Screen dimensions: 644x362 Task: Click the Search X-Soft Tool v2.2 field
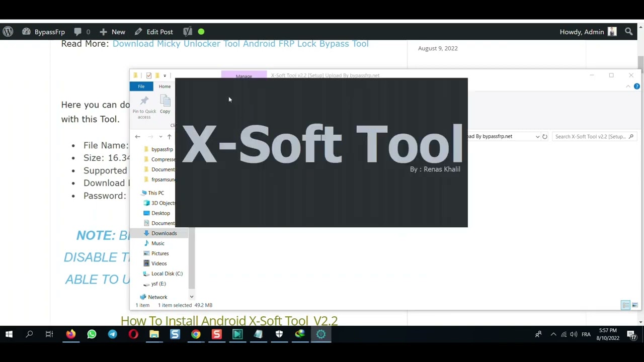[x=594, y=136]
